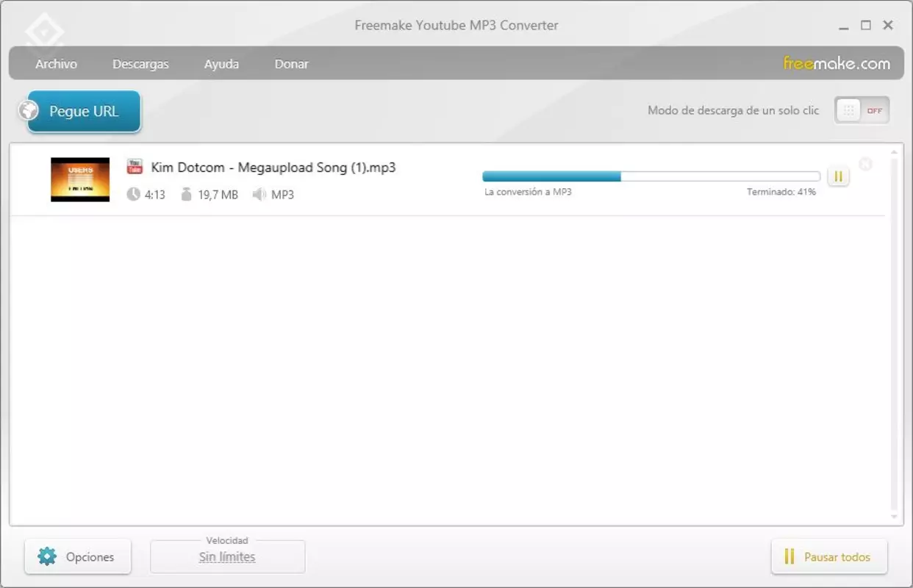This screenshot has height=588, width=913.
Task: Open the Descargas menu
Action: click(140, 64)
